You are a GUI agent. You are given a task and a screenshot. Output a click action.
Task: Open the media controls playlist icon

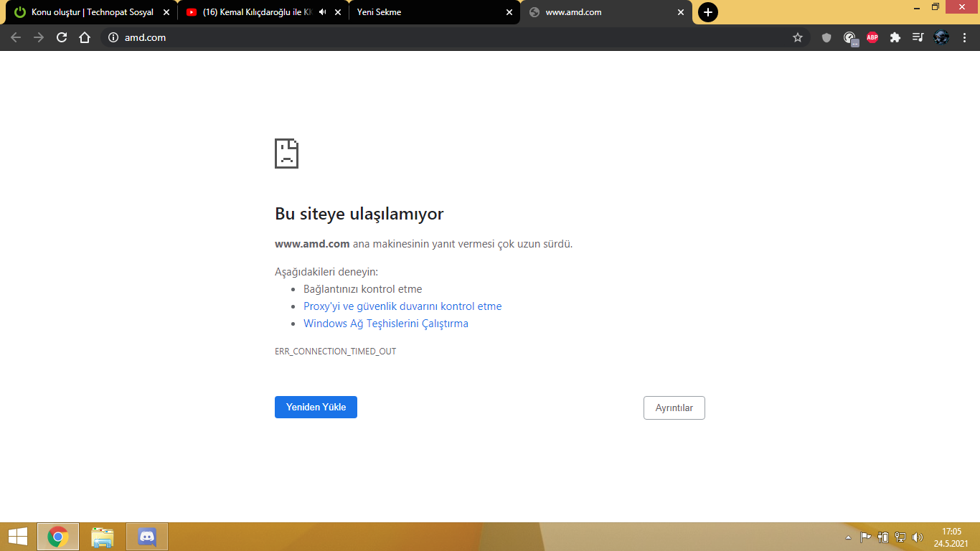tap(918, 37)
